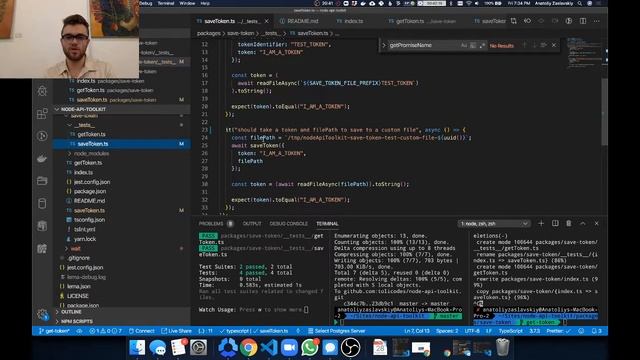
Task: Open Zoom from the Dock
Action: pos(289,348)
